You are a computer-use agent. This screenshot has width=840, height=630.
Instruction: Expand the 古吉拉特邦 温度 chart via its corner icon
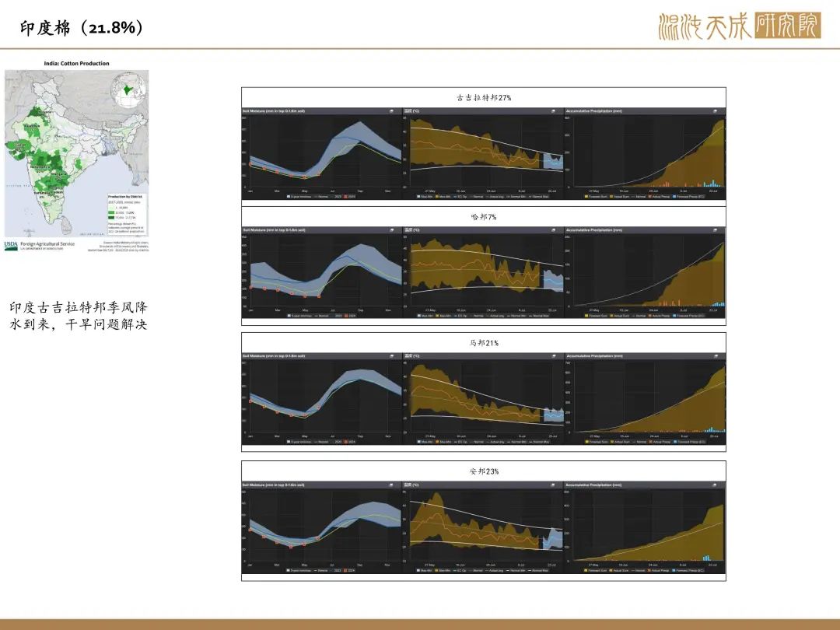pos(554,111)
